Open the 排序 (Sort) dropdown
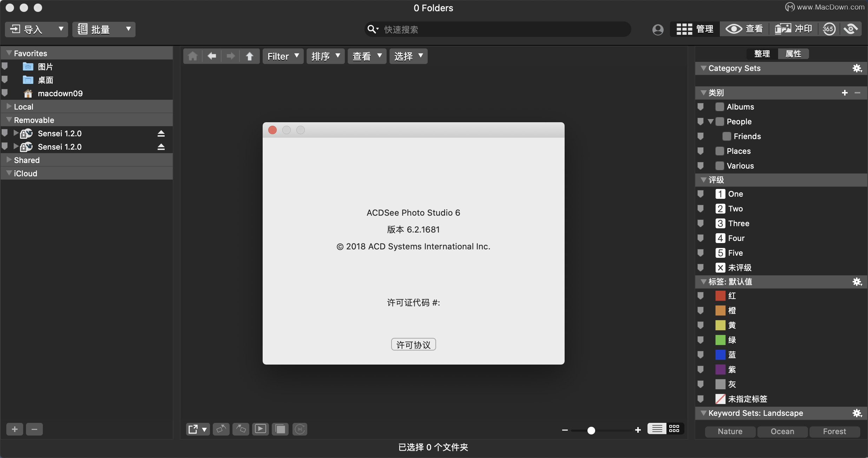Screen dimensions: 868x458 [324, 56]
